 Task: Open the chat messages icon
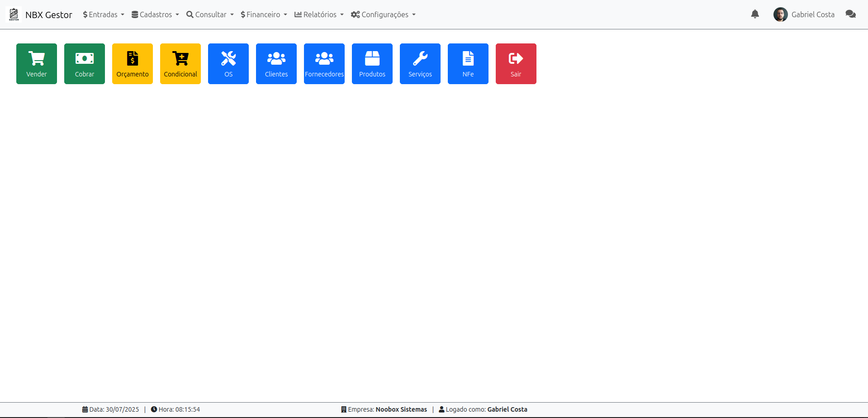[850, 14]
